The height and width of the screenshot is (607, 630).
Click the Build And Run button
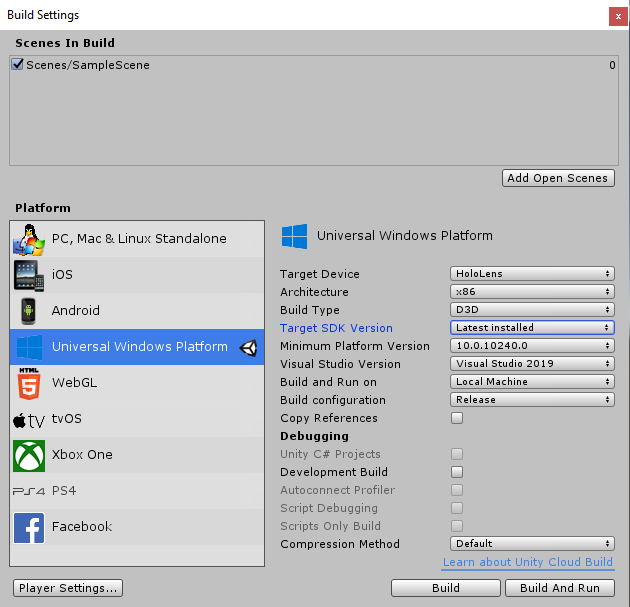[x=560, y=588]
